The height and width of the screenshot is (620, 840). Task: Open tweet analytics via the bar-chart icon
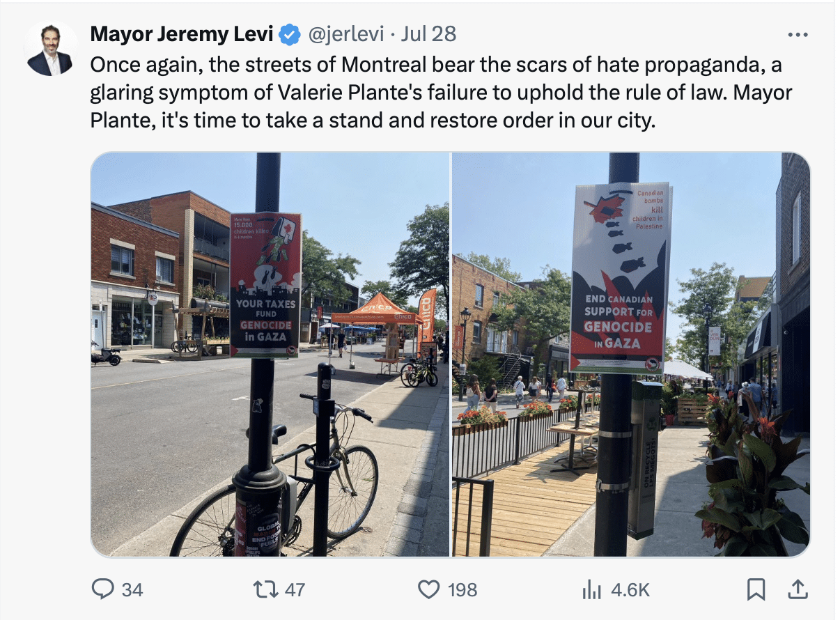pos(591,589)
